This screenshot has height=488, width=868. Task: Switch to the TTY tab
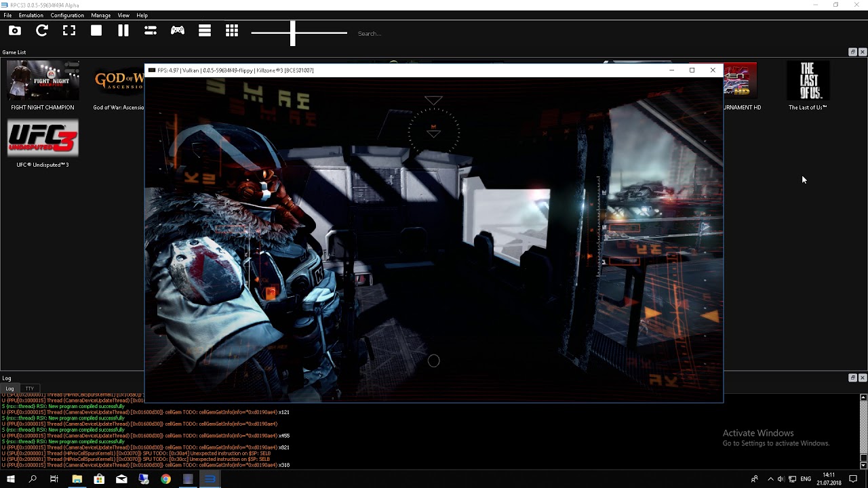click(30, 388)
